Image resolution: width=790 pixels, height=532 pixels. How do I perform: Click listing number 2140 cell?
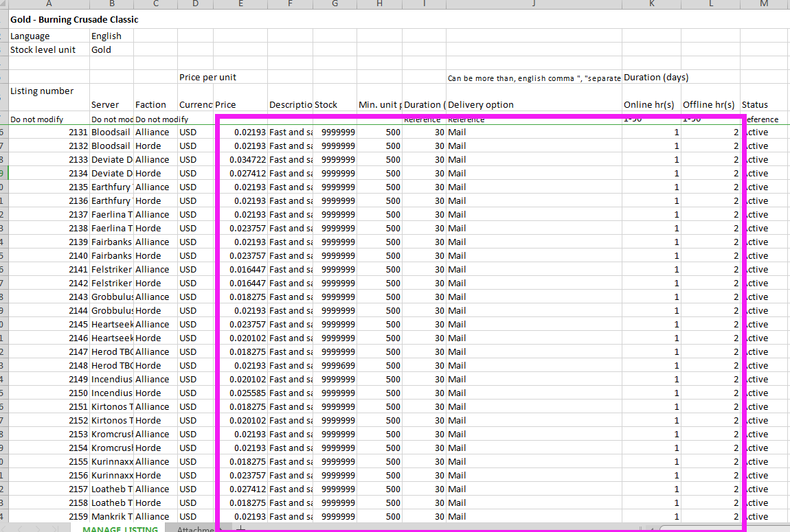coord(49,255)
